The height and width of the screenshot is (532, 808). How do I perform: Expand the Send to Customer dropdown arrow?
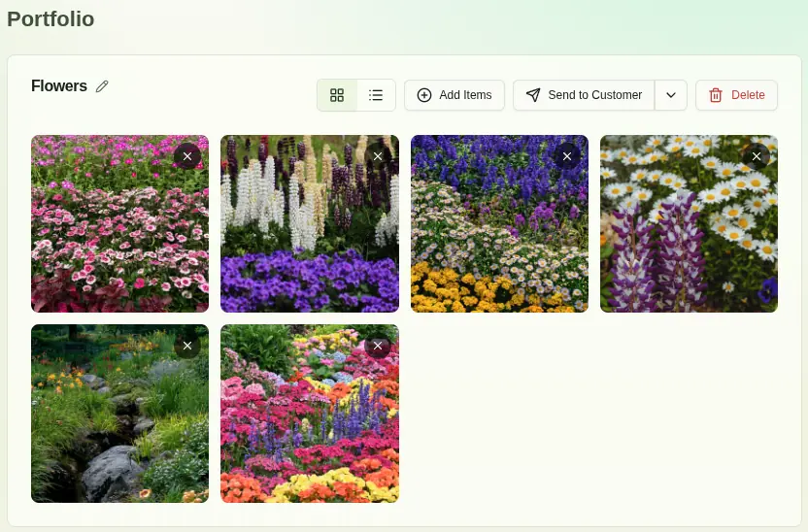click(671, 95)
